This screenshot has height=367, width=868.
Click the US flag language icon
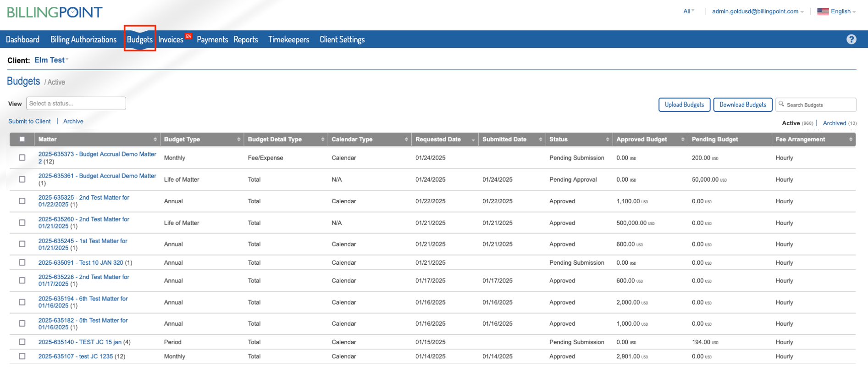pyautogui.click(x=823, y=11)
